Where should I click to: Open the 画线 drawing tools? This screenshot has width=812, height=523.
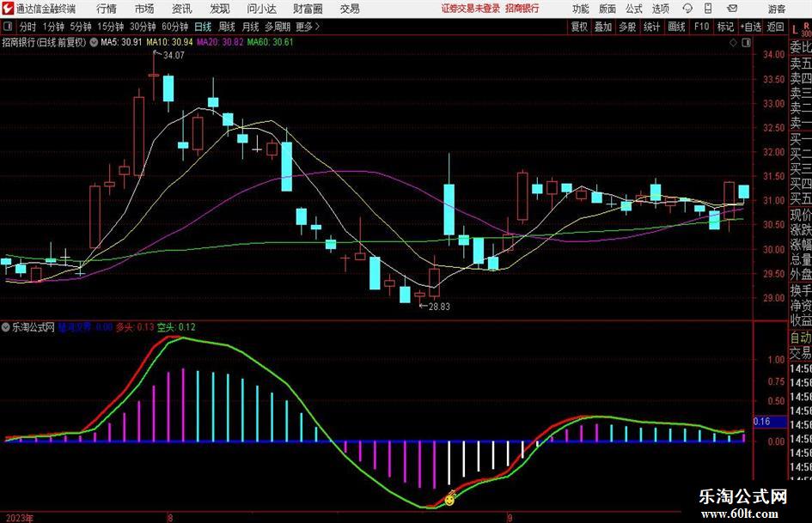pos(677,27)
